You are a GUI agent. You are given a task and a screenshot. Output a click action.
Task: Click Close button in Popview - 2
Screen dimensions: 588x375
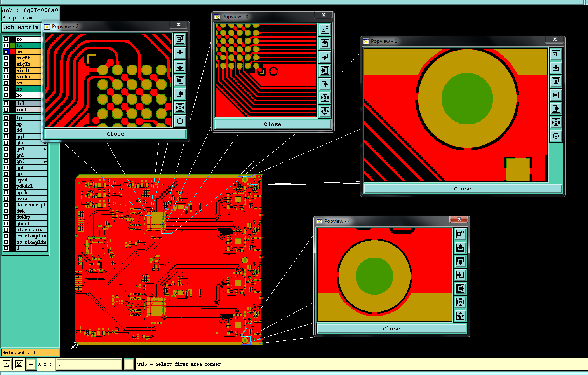tap(115, 134)
